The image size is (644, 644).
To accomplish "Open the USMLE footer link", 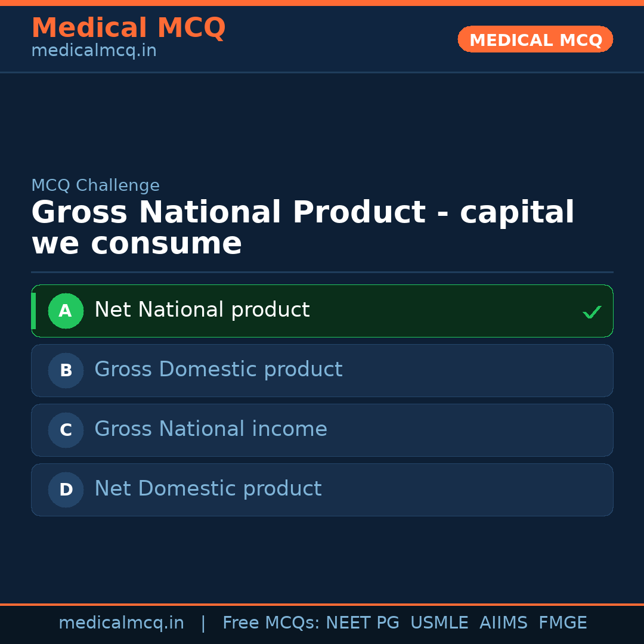I will tap(439, 622).
